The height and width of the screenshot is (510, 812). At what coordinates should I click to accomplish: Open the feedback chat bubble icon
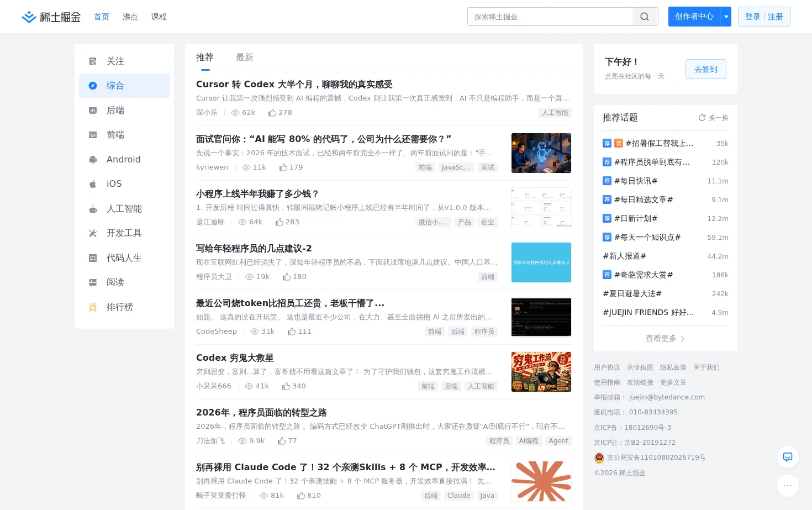[788, 457]
